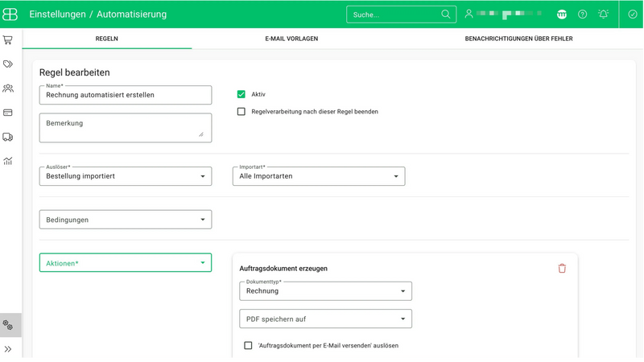Open the payments card sidebar icon
Viewport: 644px width, 362px height.
point(8,113)
